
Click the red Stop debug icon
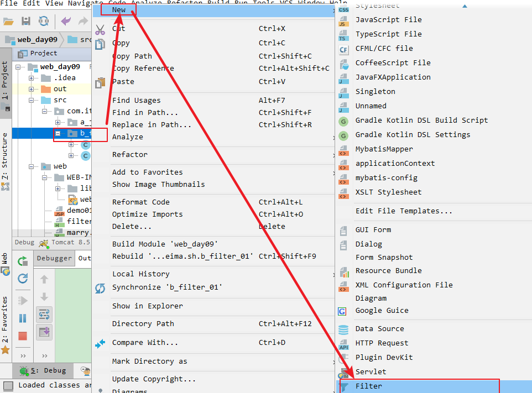[23, 336]
